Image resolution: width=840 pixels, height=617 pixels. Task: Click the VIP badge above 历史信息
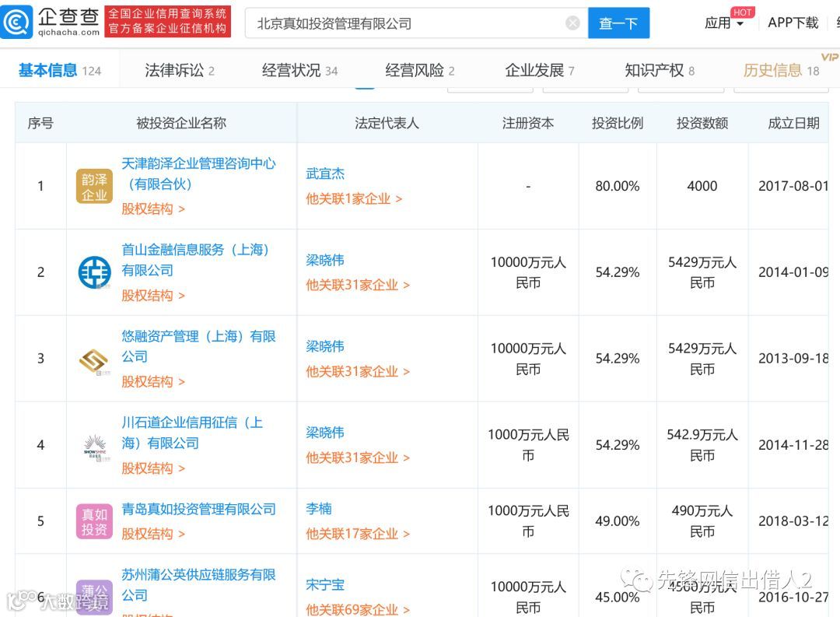point(829,57)
